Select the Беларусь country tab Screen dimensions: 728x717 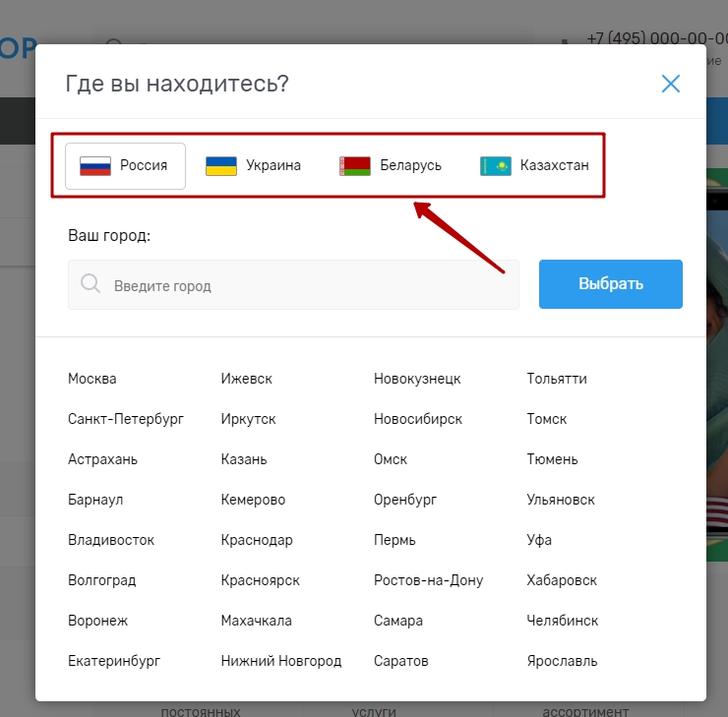pyautogui.click(x=410, y=165)
